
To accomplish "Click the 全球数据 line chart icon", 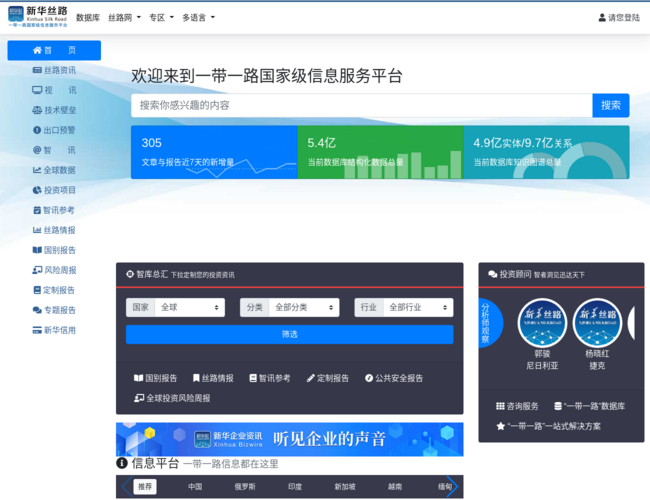I will coord(37,170).
